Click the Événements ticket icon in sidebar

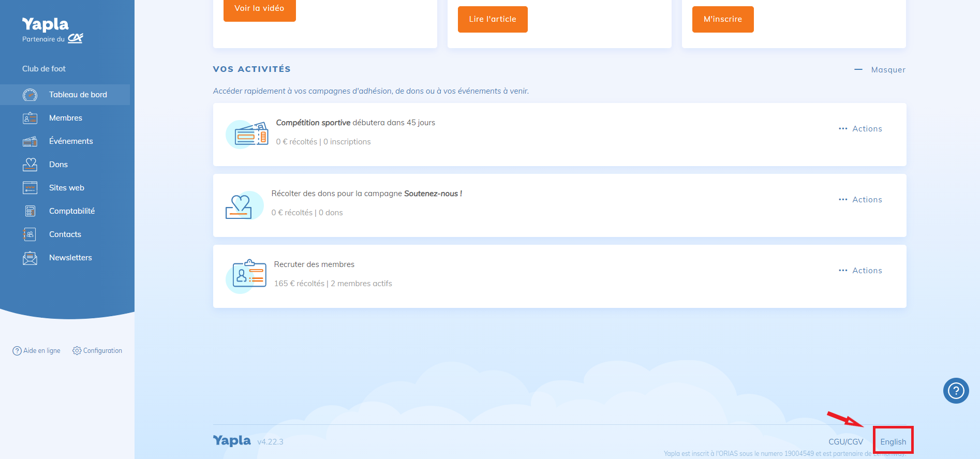[30, 141]
